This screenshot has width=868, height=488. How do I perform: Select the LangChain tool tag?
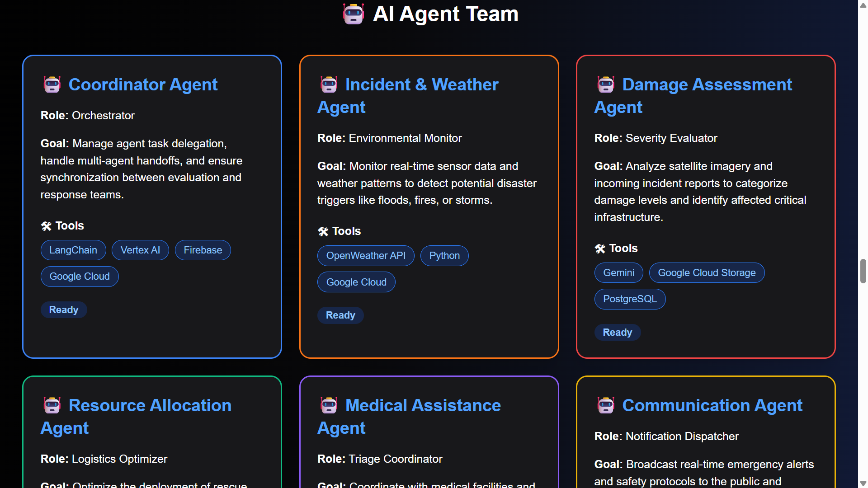point(73,250)
